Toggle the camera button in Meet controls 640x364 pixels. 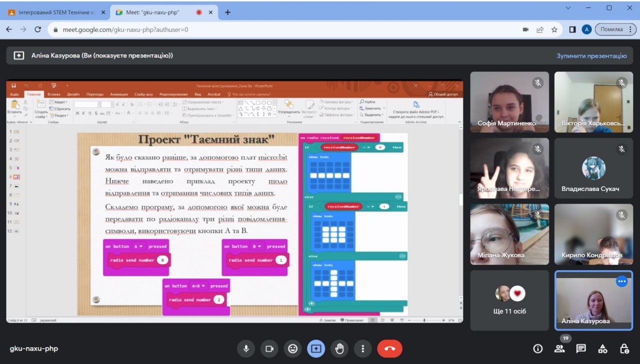point(269,349)
